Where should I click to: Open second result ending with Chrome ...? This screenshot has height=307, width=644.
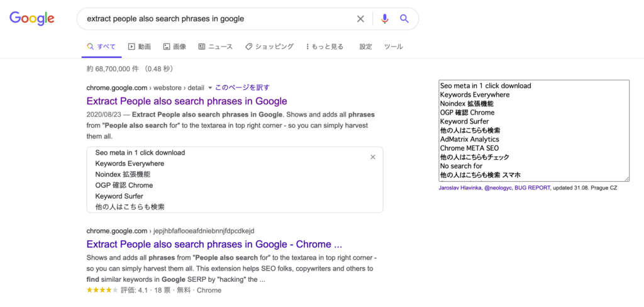[x=214, y=245]
